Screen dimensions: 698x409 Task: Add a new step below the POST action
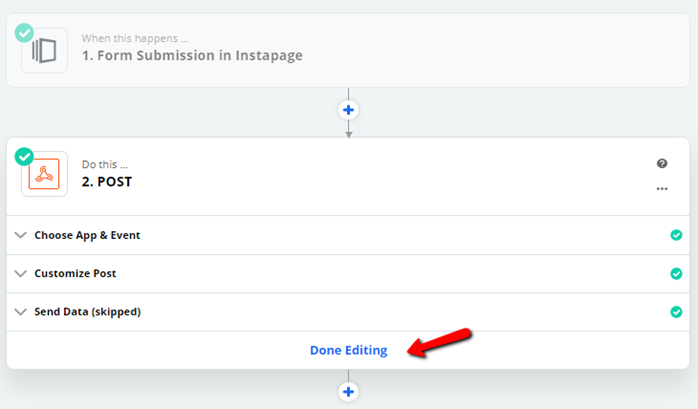coord(349,392)
